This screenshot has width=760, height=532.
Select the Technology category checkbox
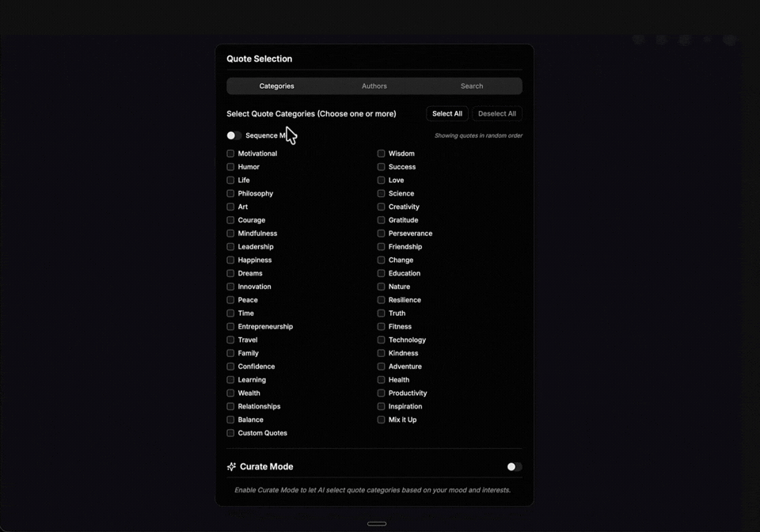click(x=381, y=340)
